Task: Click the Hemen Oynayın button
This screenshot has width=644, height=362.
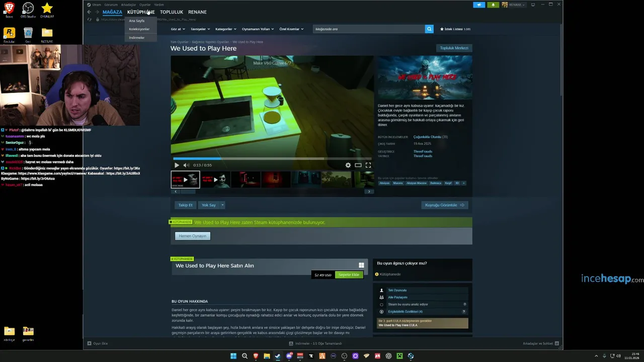Action: click(193, 236)
